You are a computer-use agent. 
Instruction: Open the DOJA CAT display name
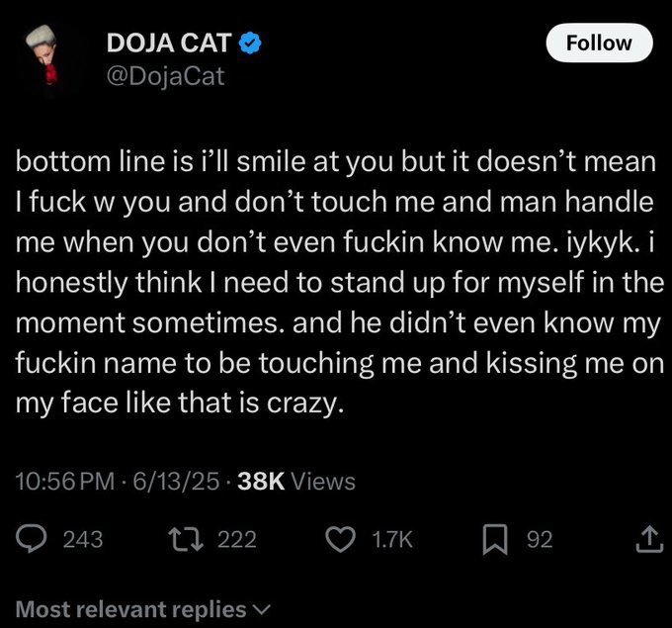pos(170,42)
